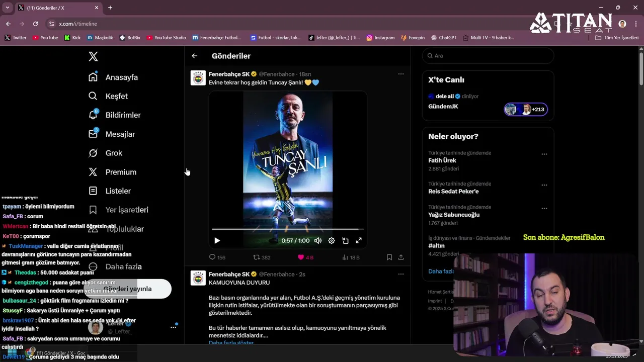Click the Yağız Sabuncuoğlu trend
The width and height of the screenshot is (644, 362).
click(x=454, y=215)
